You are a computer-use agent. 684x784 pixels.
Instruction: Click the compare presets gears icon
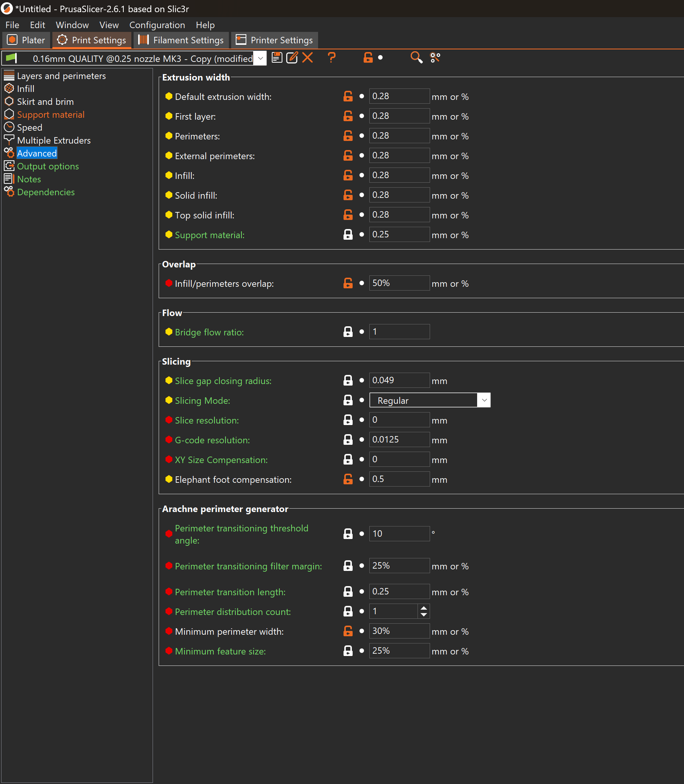click(x=435, y=58)
